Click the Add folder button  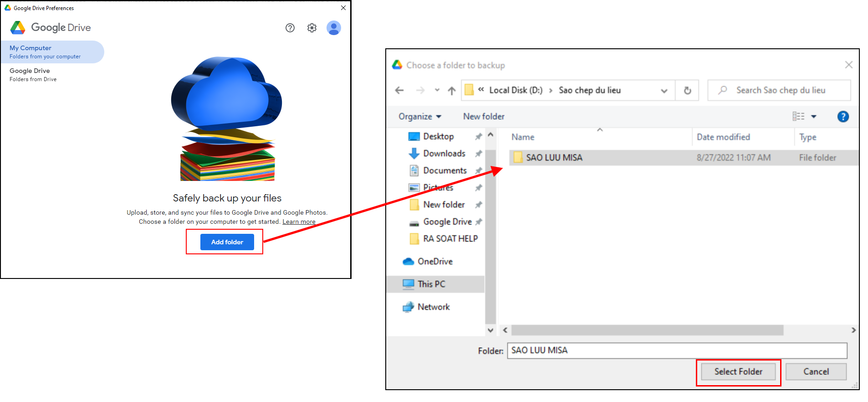pyautogui.click(x=227, y=242)
